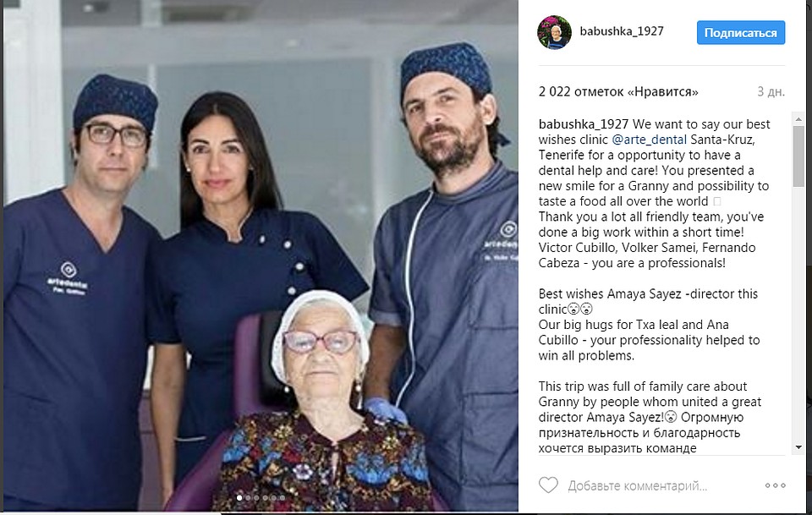Viewport: 812px width, 515px height.
Task: Click the 3 дн. post timestamp
Action: pyautogui.click(x=771, y=91)
